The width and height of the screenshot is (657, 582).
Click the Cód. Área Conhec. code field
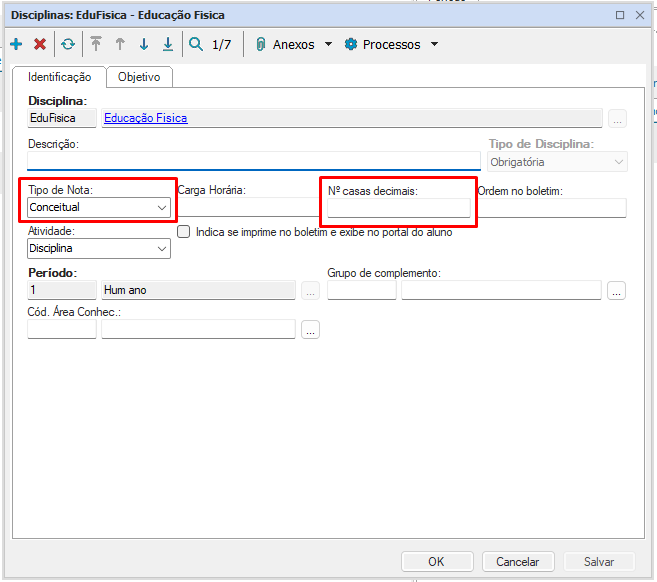tap(62, 329)
